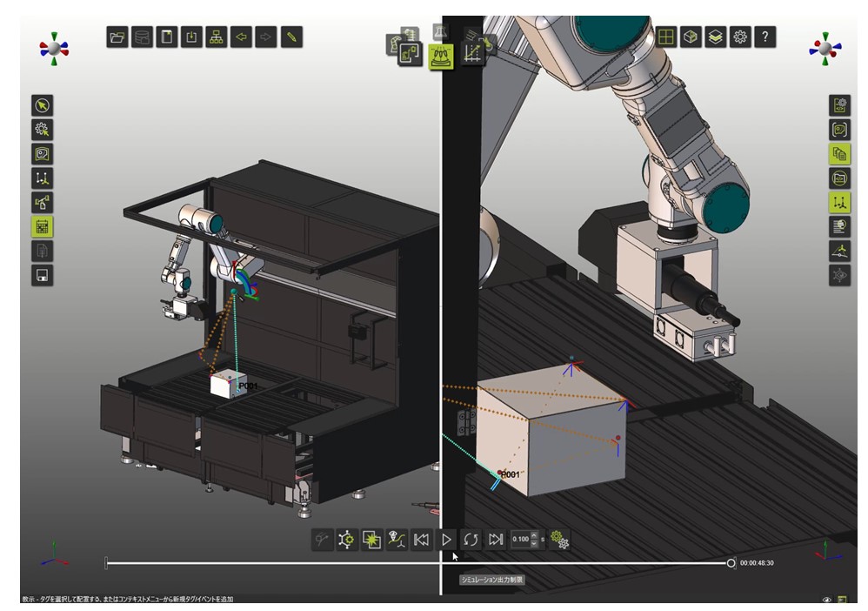Viewport: 868px width, 611px height.
Task: Open project with the folder icon
Action: tap(117, 37)
